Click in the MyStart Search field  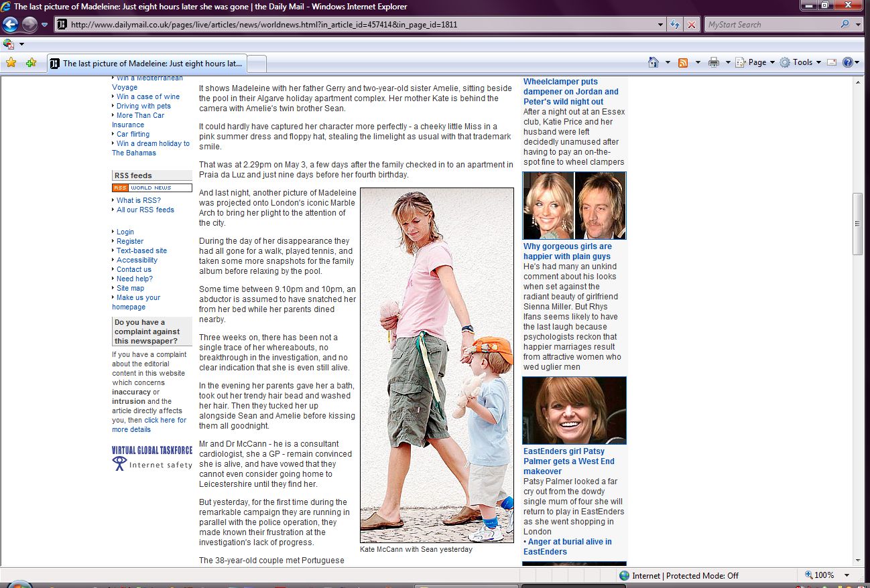click(771, 25)
